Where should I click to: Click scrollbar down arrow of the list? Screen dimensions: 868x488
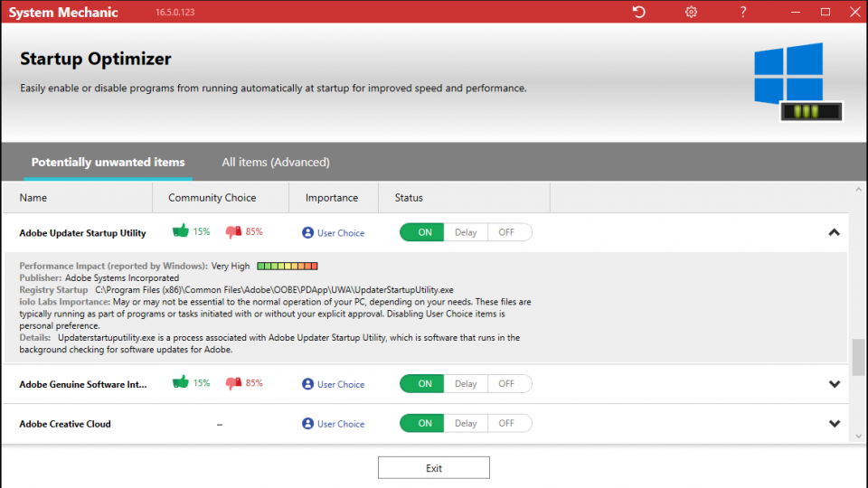859,436
